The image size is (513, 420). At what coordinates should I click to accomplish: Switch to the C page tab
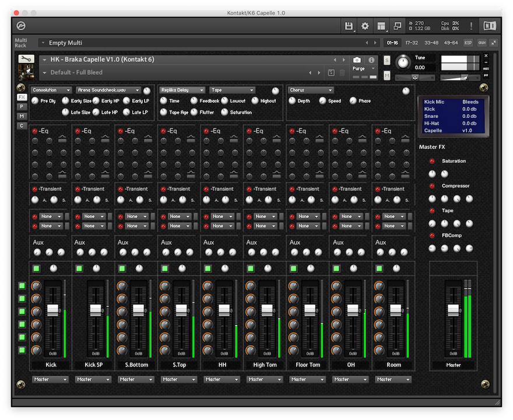coord(22,125)
